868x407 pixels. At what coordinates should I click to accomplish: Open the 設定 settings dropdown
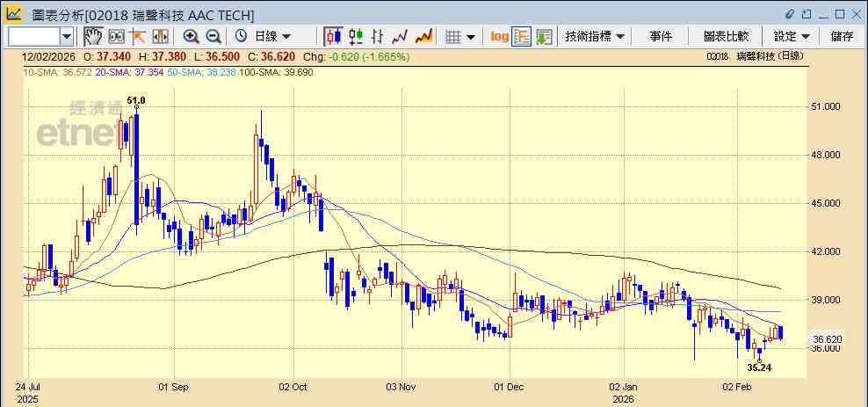tap(792, 37)
